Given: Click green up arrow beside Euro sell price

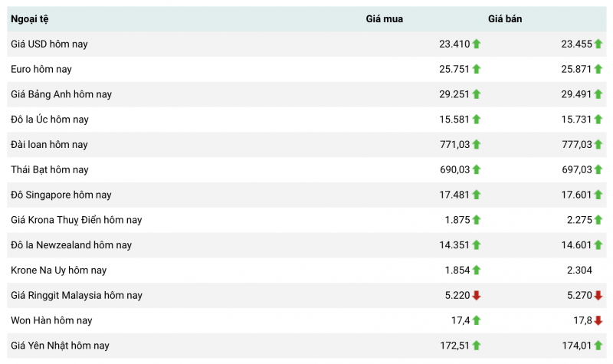Looking at the screenshot, I should pos(598,70).
